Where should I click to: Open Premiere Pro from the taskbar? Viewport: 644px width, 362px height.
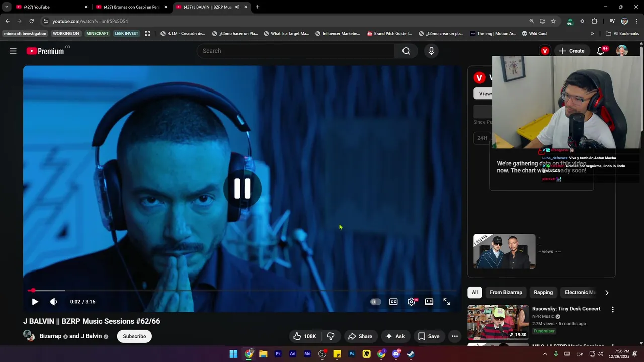278,354
